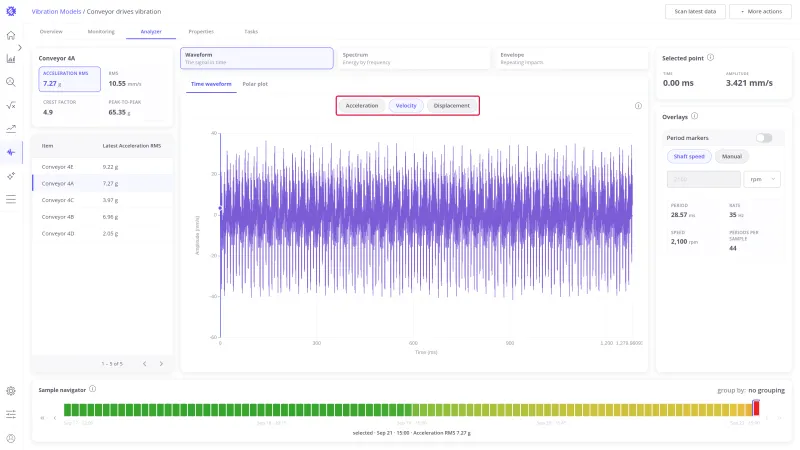Image resolution: width=800 pixels, height=450 pixels.
Task: Go to previous page of conveyor list
Action: pos(144,364)
